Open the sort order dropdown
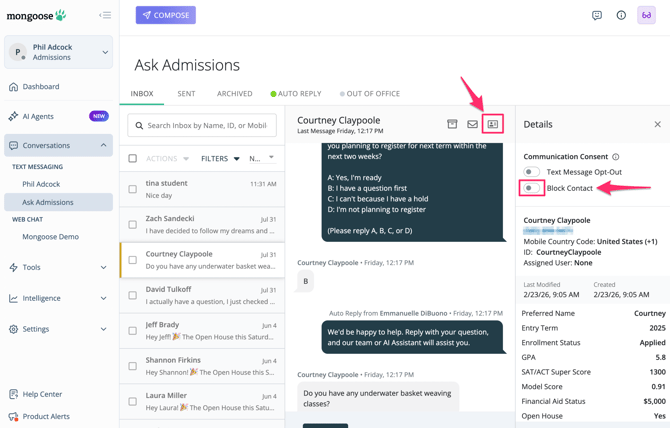Image resolution: width=670 pixels, height=428 pixels. coord(262,158)
